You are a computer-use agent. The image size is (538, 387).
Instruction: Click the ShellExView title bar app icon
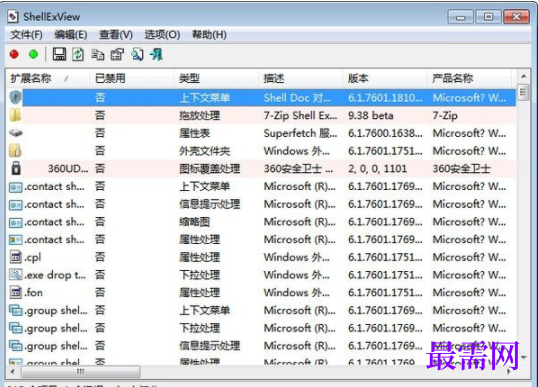click(13, 16)
